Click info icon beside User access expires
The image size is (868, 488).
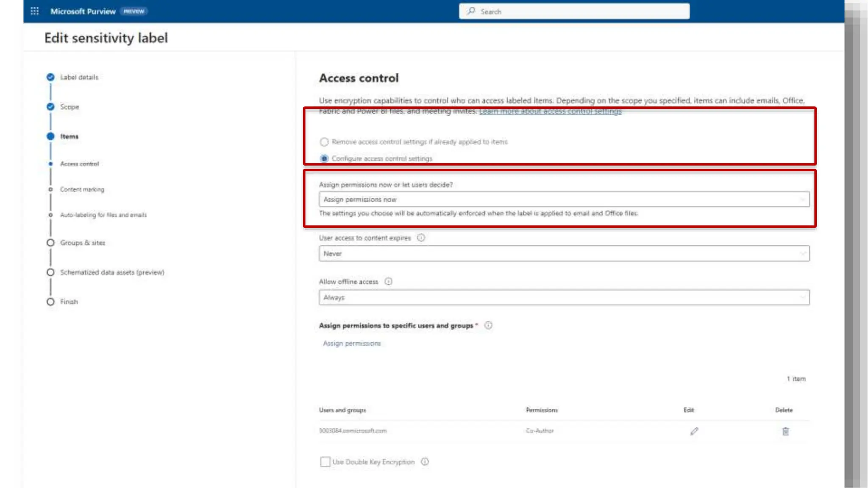tap(421, 238)
